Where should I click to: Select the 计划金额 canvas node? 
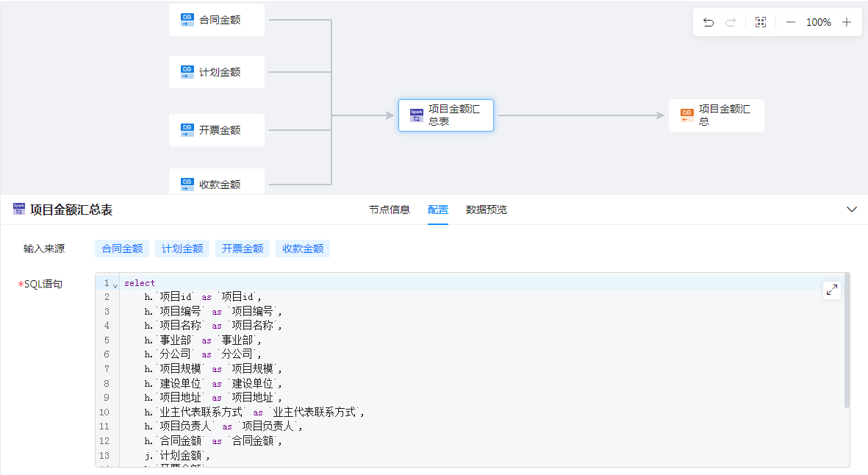217,72
